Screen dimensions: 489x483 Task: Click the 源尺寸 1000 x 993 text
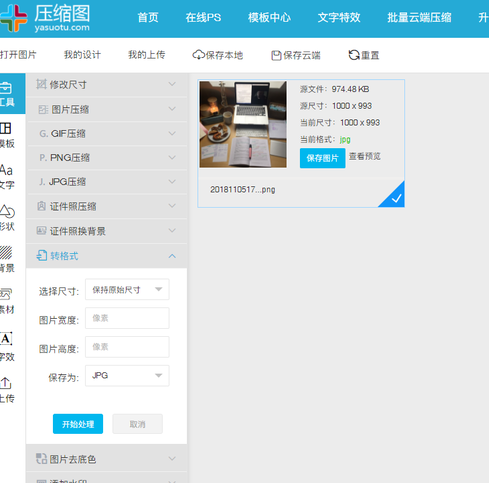tap(336, 106)
